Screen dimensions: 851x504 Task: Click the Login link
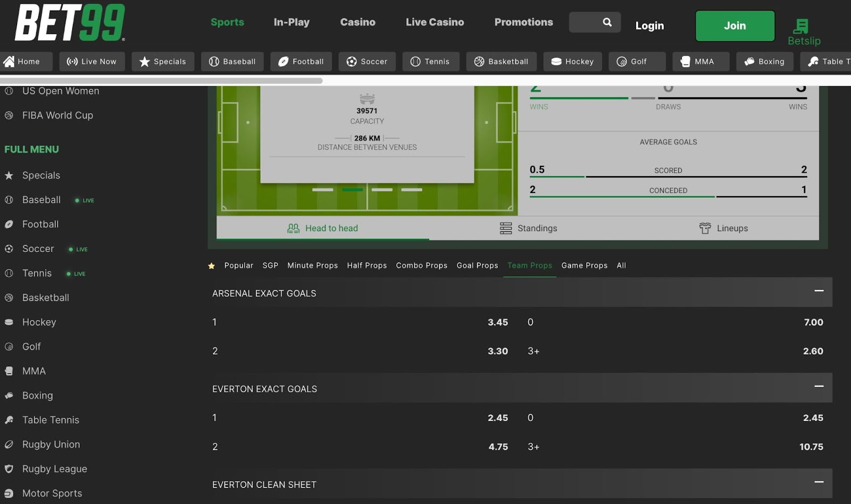tap(649, 26)
